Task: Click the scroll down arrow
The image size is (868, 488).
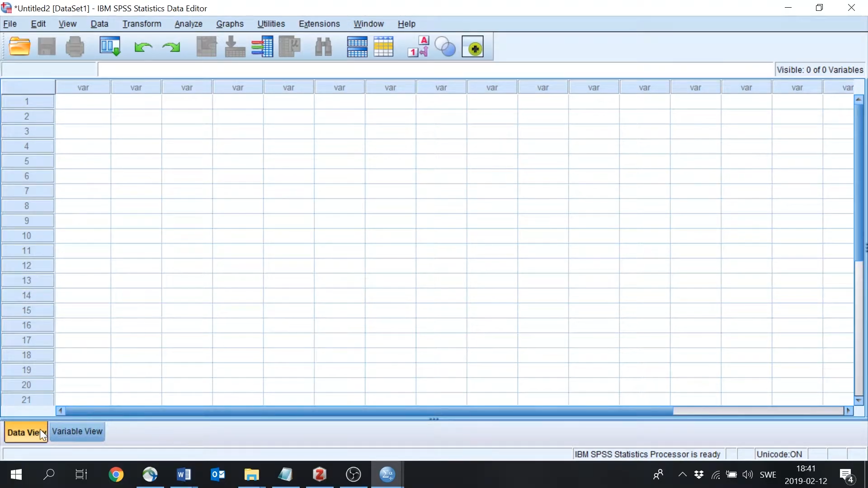Action: [x=859, y=400]
